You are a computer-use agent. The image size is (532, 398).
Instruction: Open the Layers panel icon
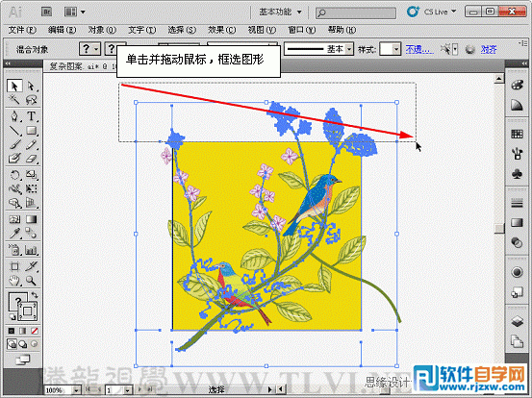point(517,321)
